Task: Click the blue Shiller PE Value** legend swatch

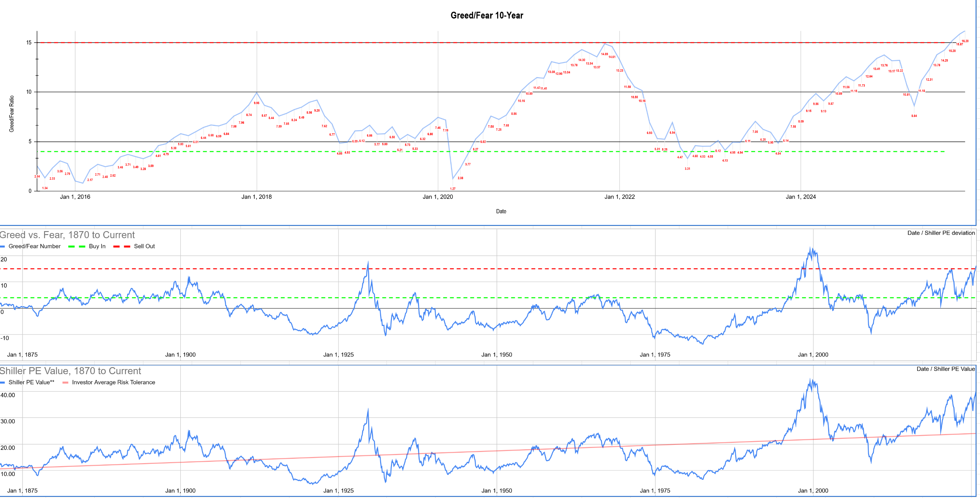Action: tap(3, 383)
